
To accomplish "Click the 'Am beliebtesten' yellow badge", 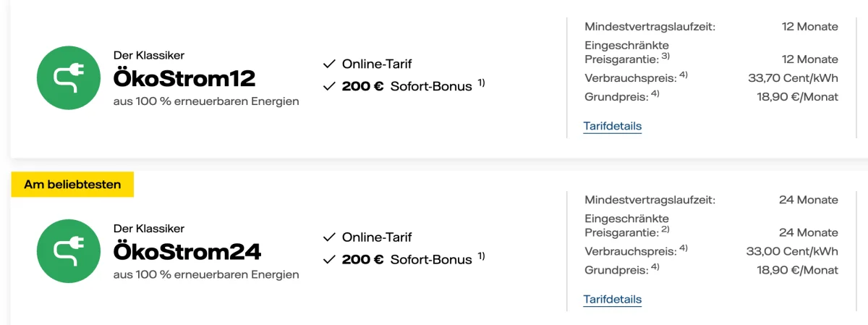I will pyautogui.click(x=72, y=185).
